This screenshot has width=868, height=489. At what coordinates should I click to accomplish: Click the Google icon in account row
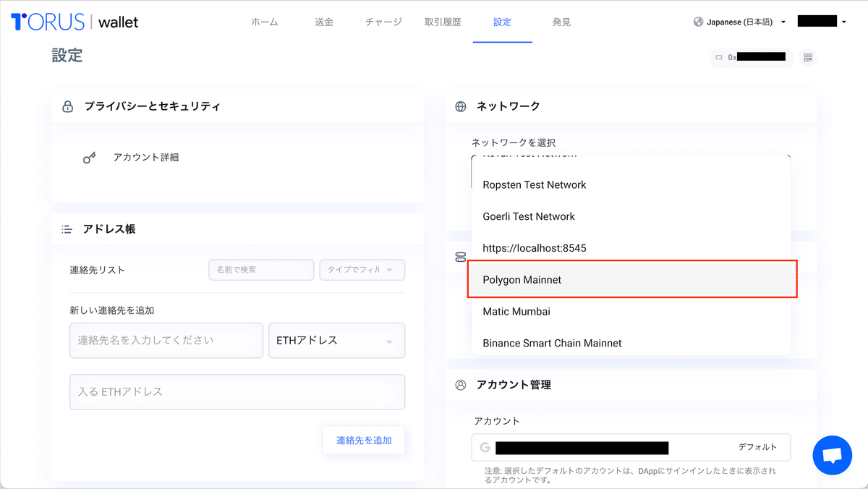484,448
